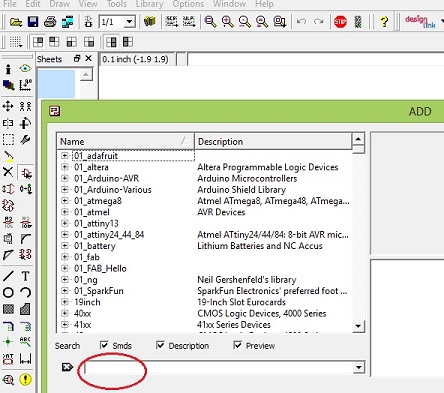The width and height of the screenshot is (444, 393).
Task: Open the Options menu
Action: [188, 4]
